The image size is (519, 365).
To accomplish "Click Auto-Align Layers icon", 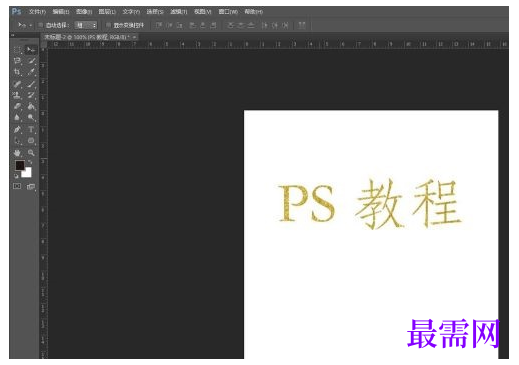I will coord(302,25).
